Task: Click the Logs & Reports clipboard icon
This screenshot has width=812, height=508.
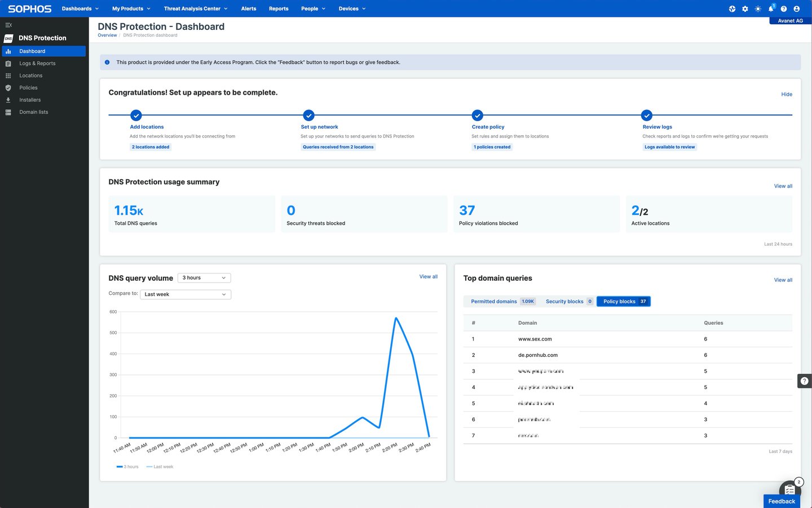Action: [x=8, y=64]
